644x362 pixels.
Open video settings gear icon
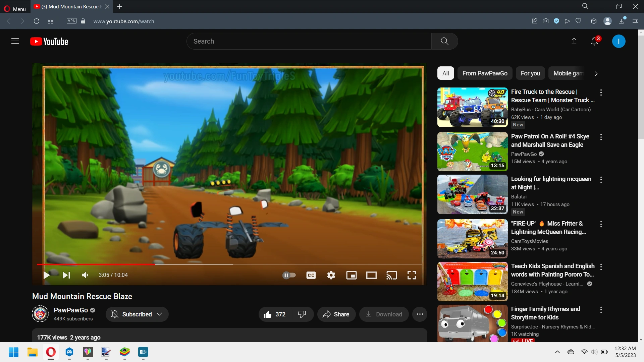tap(331, 275)
